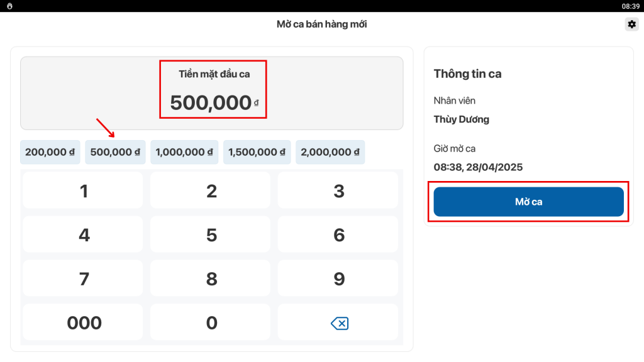Image resolution: width=644 pixels, height=362 pixels.
Task: Select the 500,000 đ quick amount
Action: click(x=115, y=152)
